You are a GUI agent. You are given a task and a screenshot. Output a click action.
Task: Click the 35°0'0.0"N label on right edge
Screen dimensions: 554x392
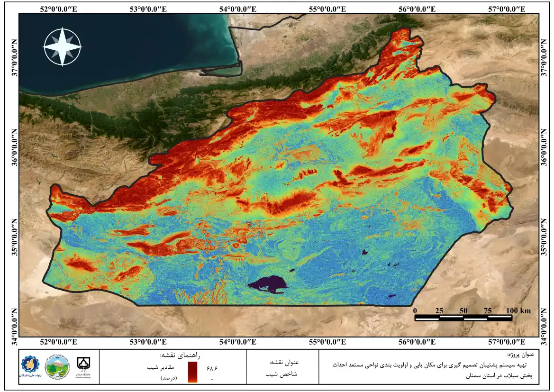[544, 237]
